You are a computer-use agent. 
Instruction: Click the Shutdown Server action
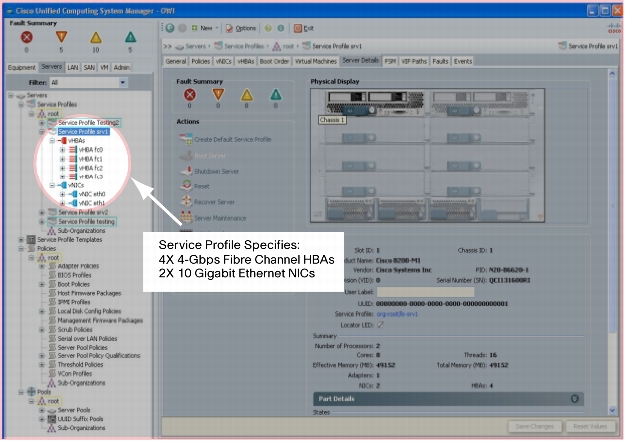tap(209, 171)
